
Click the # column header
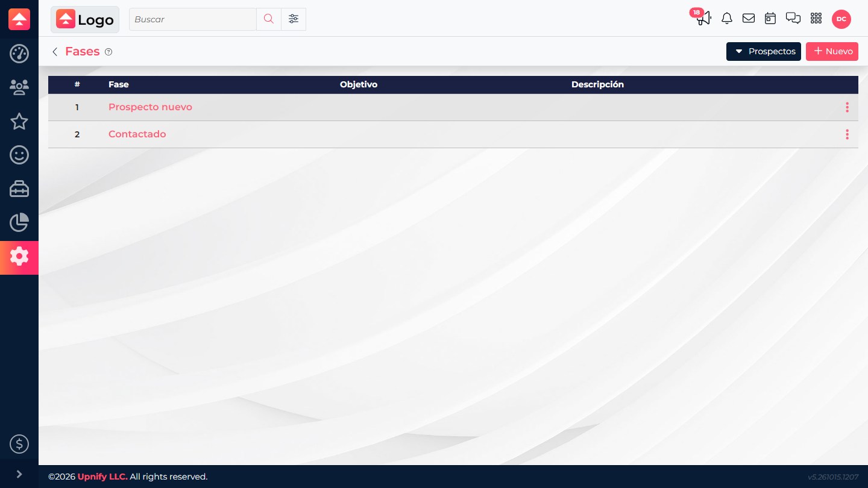pos(77,84)
